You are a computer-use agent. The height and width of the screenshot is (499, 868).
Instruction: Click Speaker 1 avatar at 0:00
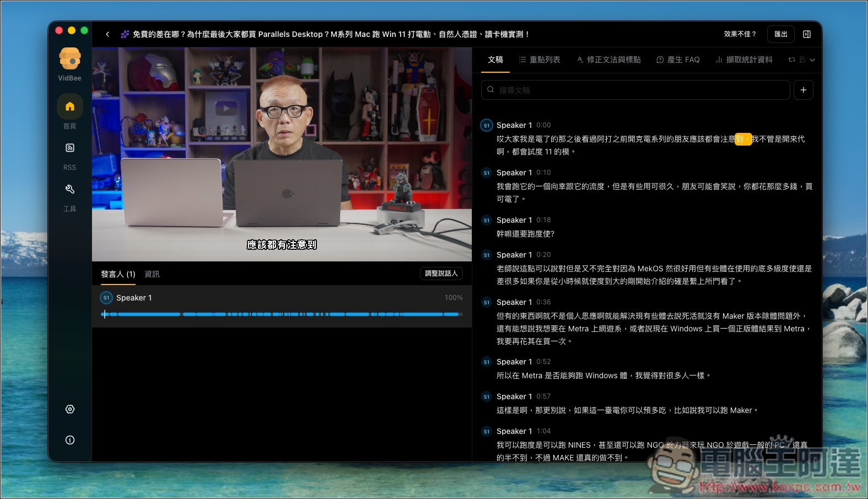point(486,125)
